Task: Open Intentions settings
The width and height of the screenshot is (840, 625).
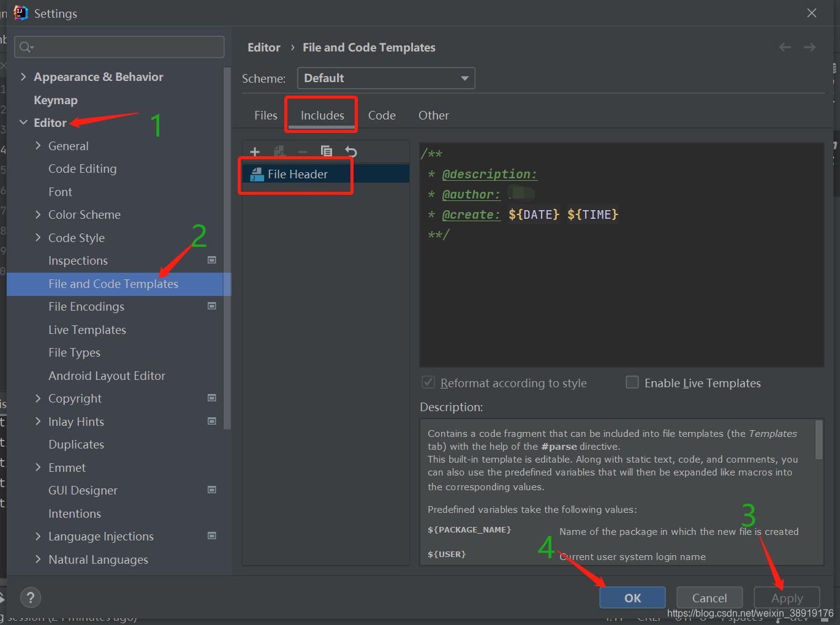Action: point(75,513)
